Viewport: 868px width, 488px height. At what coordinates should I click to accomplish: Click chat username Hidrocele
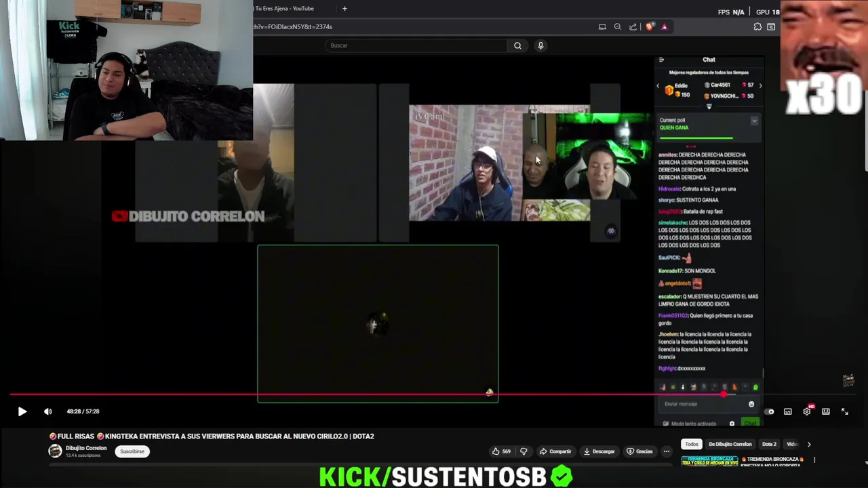click(669, 189)
